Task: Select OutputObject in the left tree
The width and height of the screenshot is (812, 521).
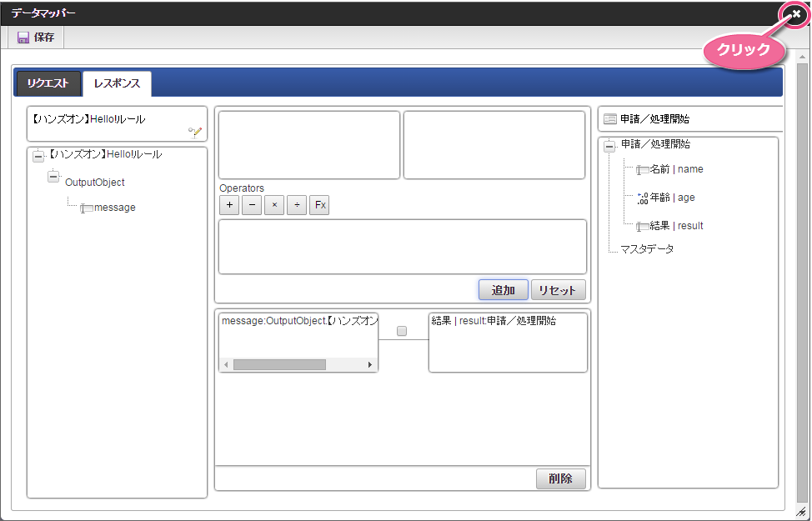Action: 95,183
